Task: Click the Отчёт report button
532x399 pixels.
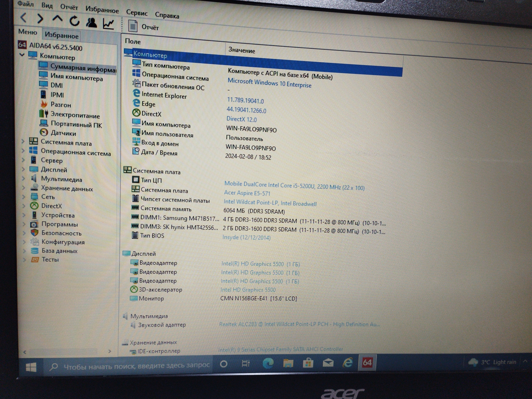Action: pyautogui.click(x=143, y=27)
